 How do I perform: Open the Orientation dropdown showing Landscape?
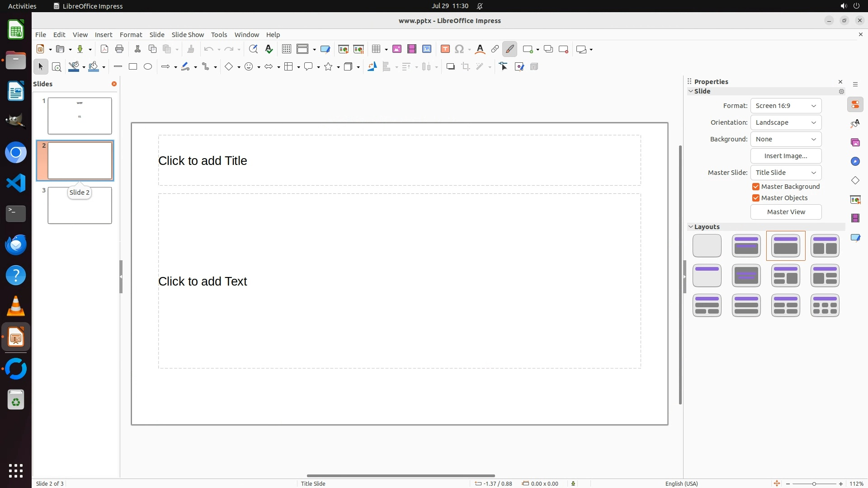(786, 122)
